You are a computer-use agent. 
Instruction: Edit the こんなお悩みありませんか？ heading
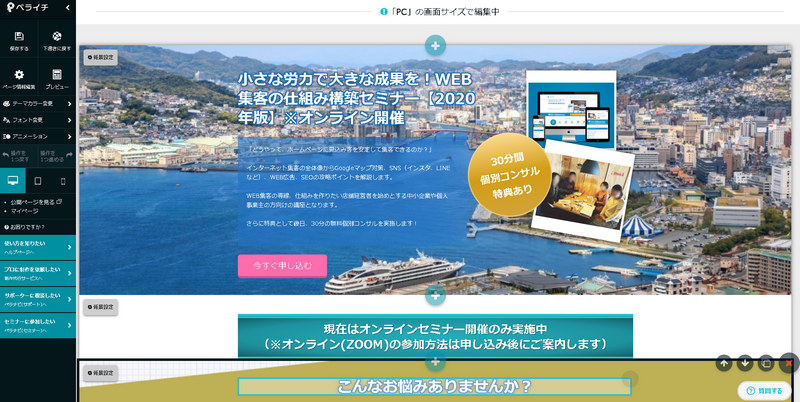click(434, 387)
